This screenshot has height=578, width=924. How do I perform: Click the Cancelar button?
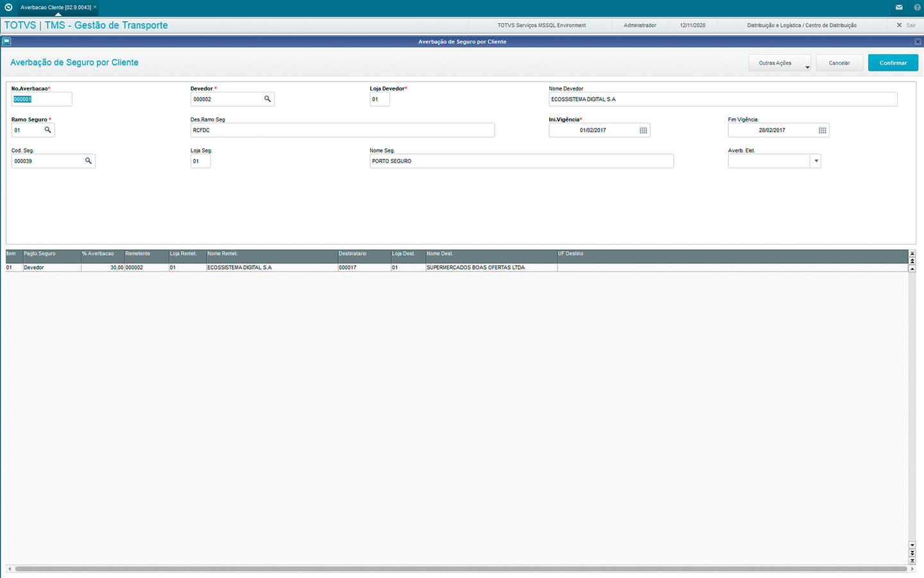[x=839, y=63]
